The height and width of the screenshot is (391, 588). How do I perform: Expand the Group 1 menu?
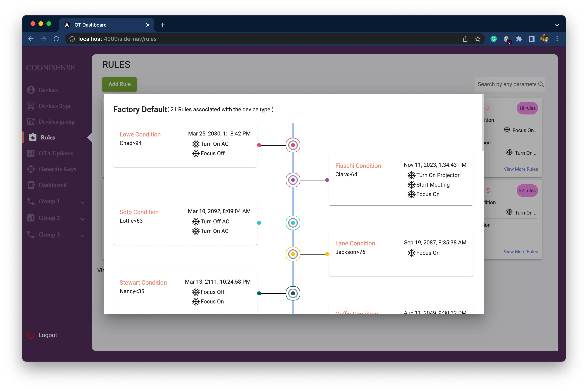point(56,201)
